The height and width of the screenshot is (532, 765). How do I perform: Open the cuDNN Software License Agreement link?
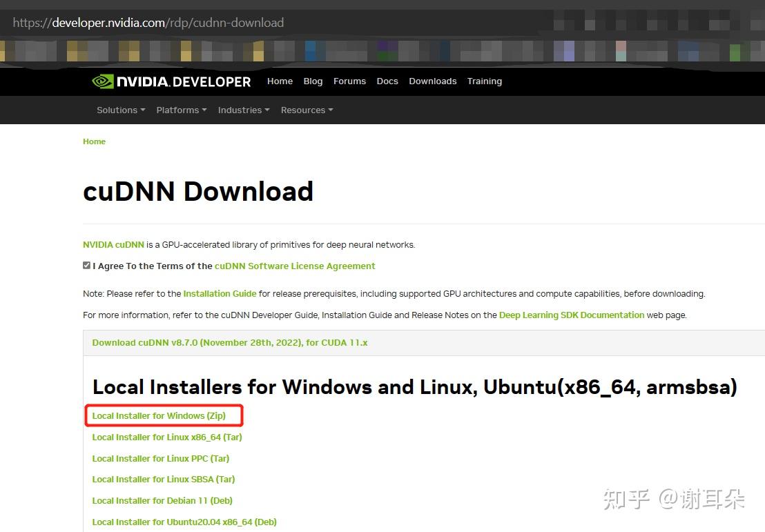(295, 266)
